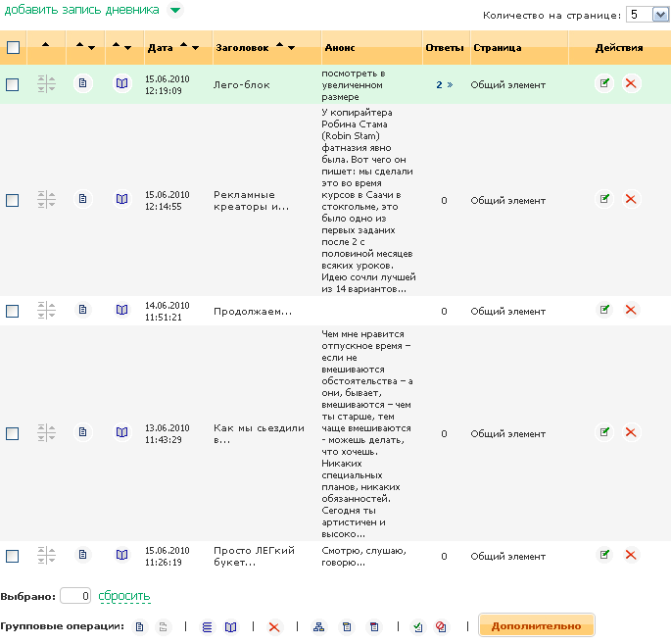Click the сбросить link
Screen dimensions: 671x644
point(124,596)
